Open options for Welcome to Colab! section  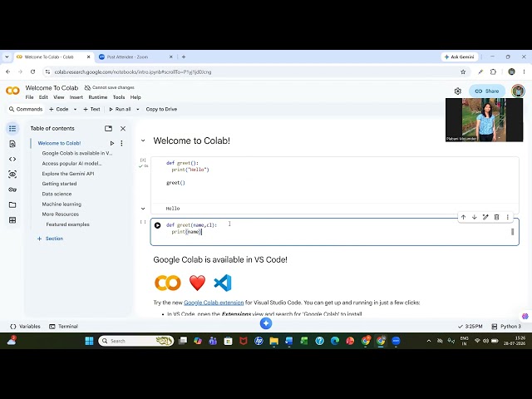(x=121, y=143)
